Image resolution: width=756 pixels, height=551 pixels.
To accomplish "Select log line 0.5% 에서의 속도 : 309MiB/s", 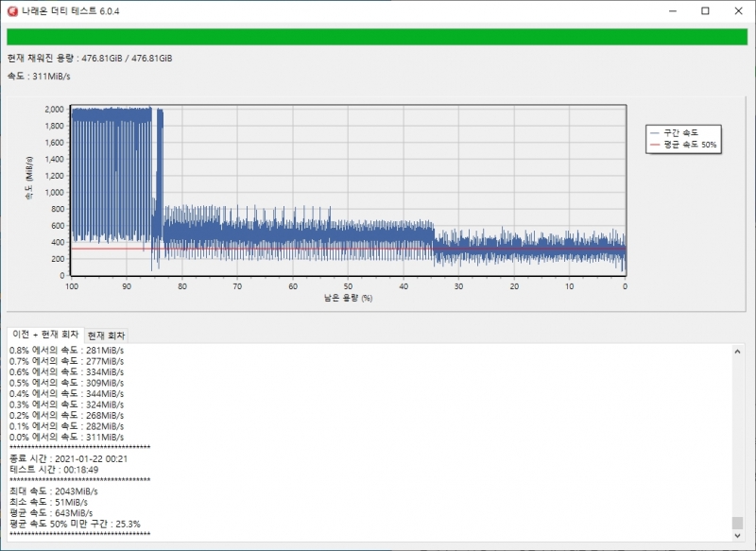I will [66, 383].
